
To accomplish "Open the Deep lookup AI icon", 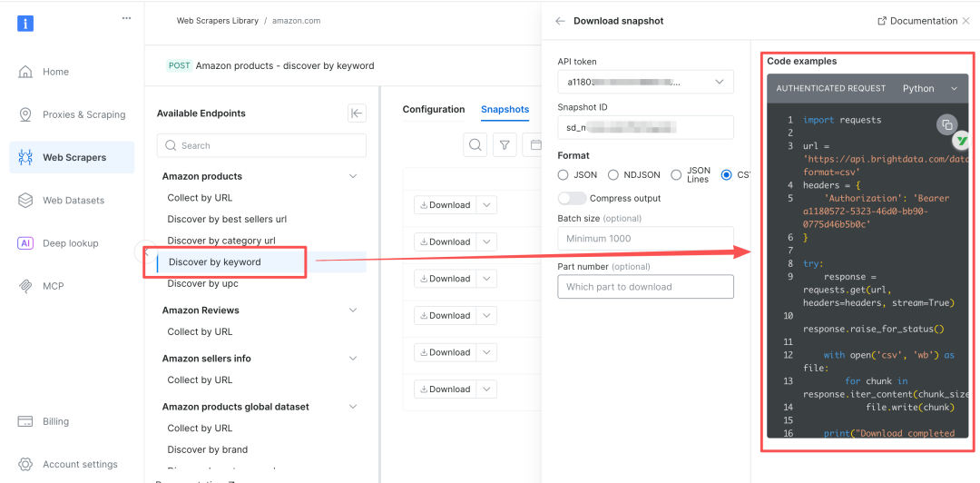I will tap(25, 243).
